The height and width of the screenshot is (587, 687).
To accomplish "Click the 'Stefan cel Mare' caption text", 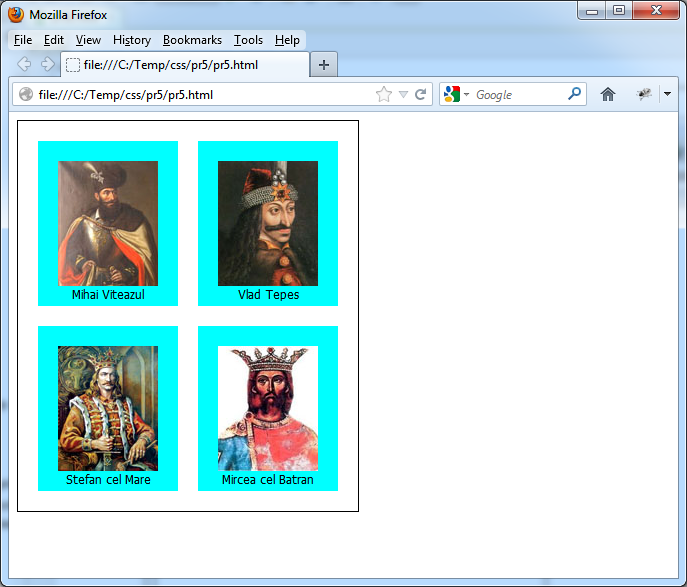I will [108, 480].
